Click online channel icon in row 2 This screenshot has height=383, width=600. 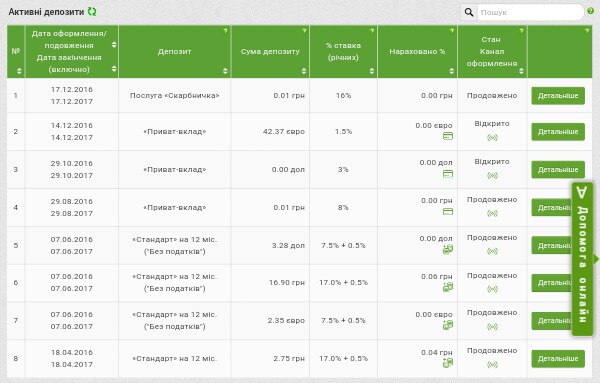click(x=492, y=137)
